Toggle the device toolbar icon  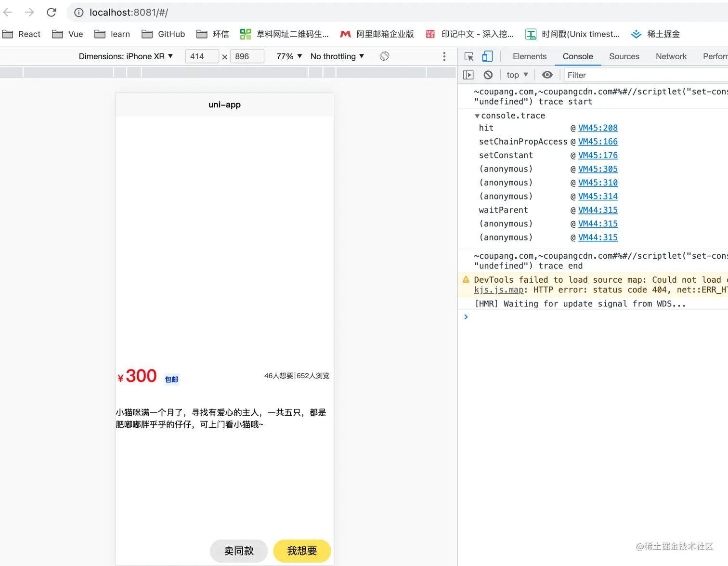(x=487, y=56)
